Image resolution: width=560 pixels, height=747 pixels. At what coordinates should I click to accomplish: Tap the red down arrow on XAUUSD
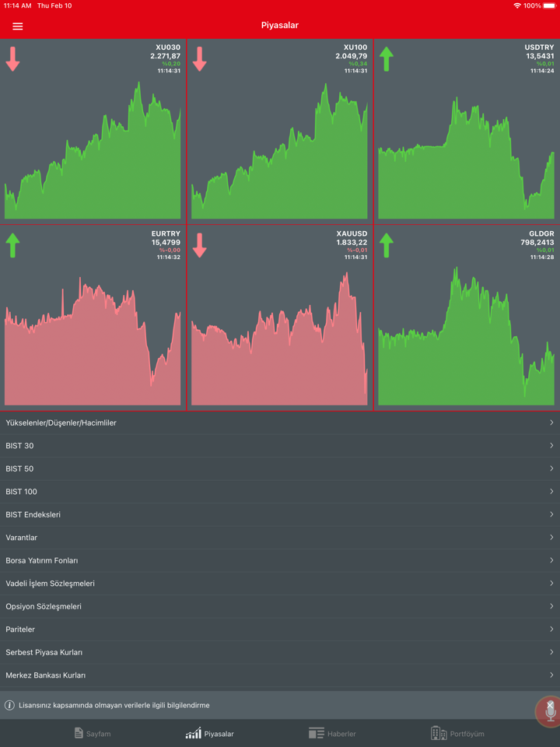(x=200, y=245)
